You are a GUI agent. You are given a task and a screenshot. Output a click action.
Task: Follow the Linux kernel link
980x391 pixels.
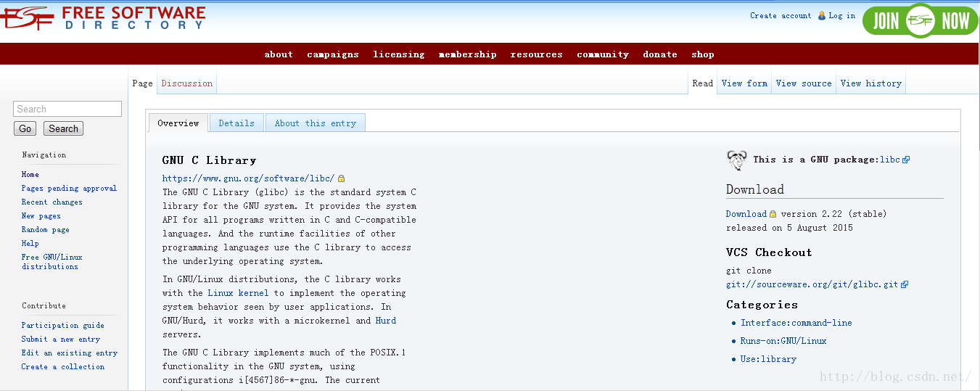pyautogui.click(x=238, y=293)
